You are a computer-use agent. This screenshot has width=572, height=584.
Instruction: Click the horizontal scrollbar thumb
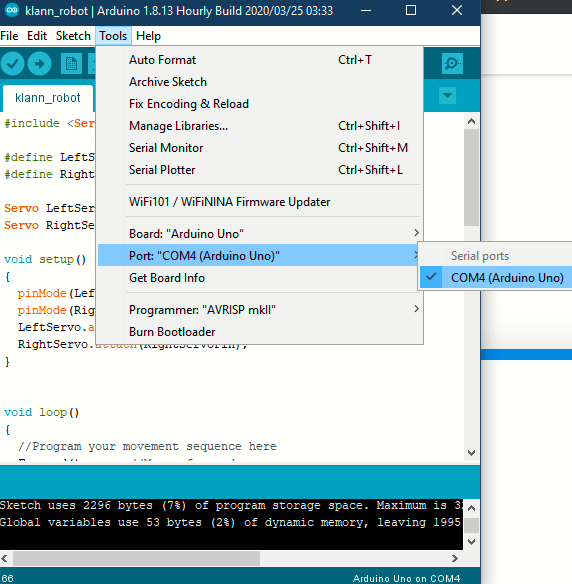[x=136, y=558]
